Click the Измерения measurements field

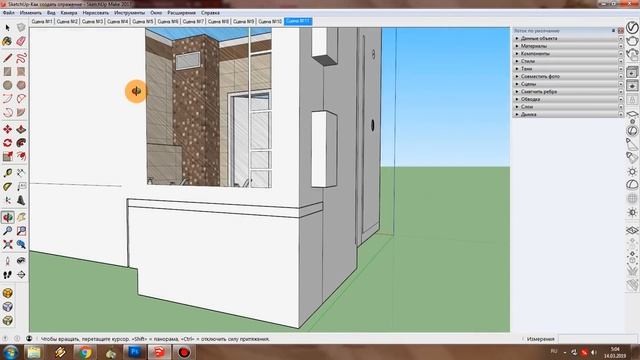[x=597, y=339]
